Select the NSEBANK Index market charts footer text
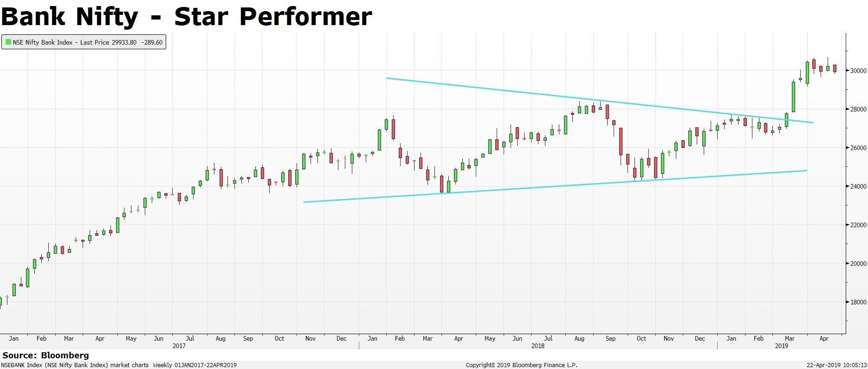Viewport: 868px width, 369px height. (x=75, y=365)
